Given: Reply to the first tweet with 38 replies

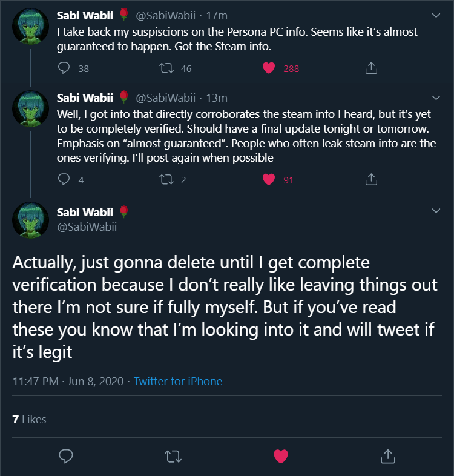Looking at the screenshot, I should [x=64, y=68].
